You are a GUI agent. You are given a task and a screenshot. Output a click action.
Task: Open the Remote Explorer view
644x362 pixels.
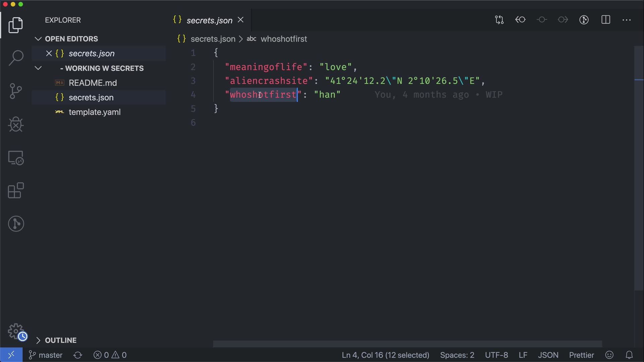16,158
